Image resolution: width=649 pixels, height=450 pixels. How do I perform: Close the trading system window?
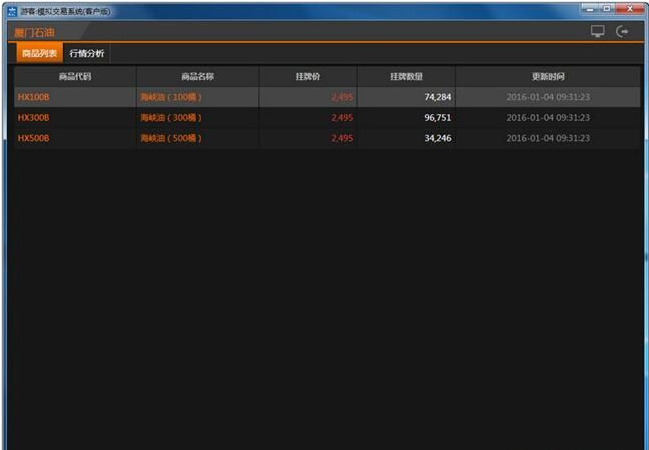[629, 10]
